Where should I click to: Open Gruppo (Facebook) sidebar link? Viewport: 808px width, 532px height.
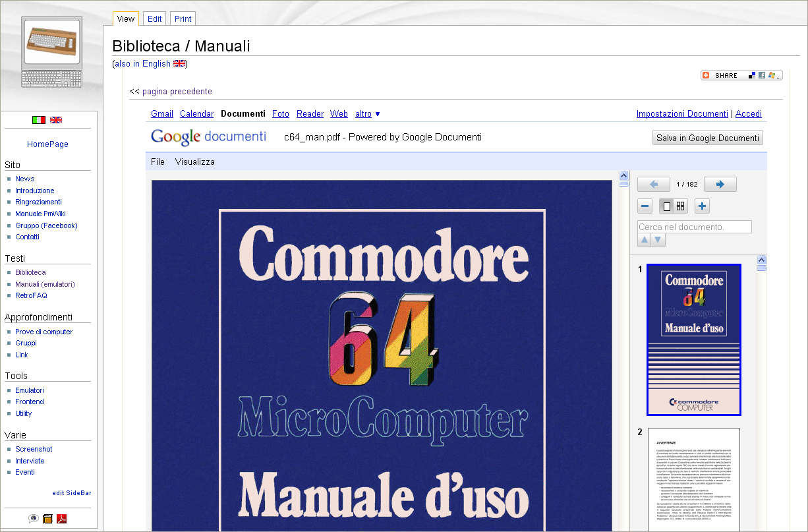tap(46, 225)
